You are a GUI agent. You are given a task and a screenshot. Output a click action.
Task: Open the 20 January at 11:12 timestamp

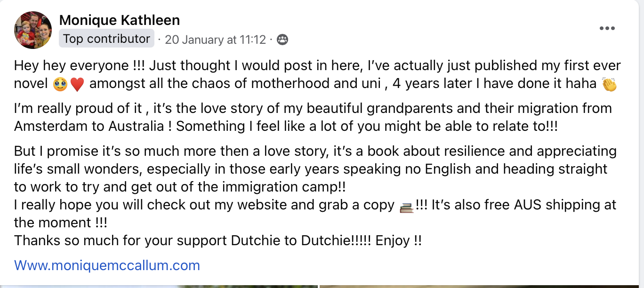click(215, 40)
